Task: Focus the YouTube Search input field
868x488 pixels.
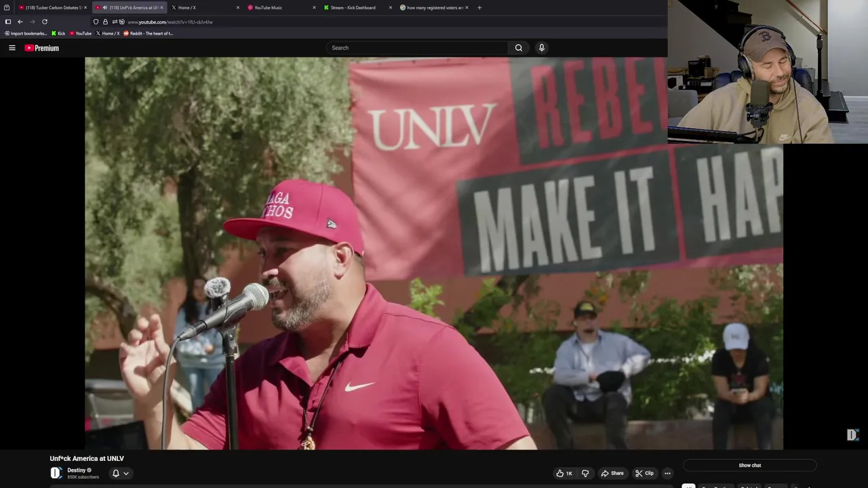Action: point(417,48)
